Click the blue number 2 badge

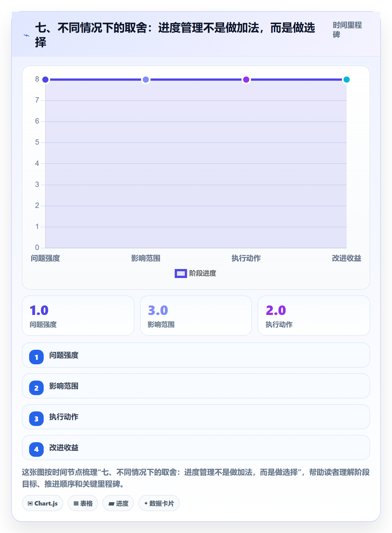pos(36,388)
